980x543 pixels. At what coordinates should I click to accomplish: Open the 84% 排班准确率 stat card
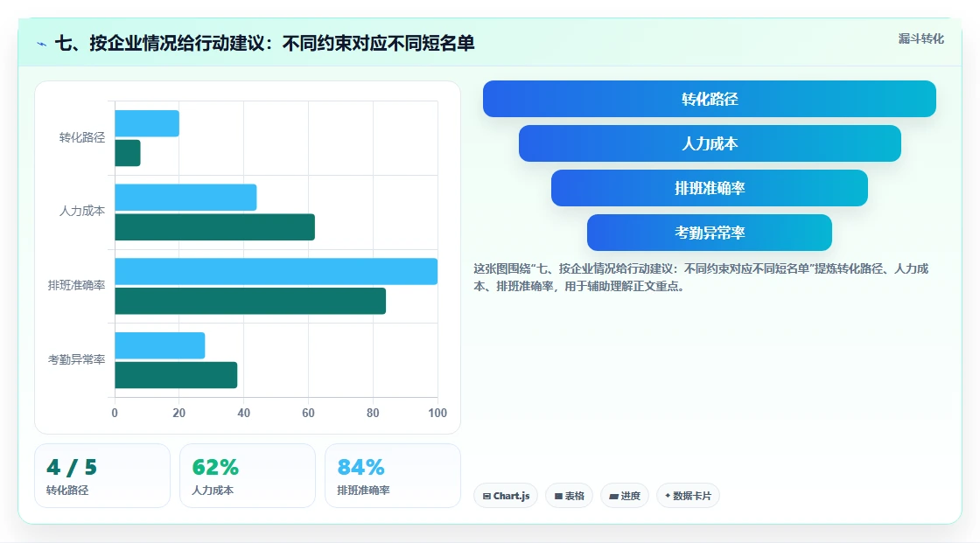pyautogui.click(x=393, y=476)
